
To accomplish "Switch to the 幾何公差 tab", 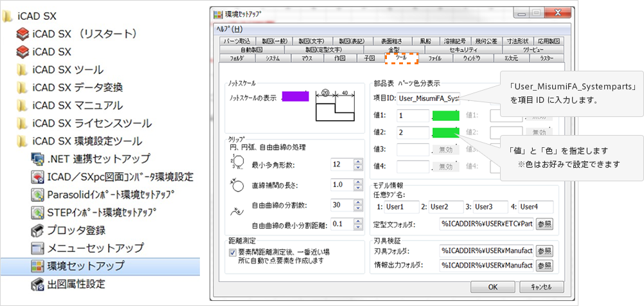I will (487, 41).
